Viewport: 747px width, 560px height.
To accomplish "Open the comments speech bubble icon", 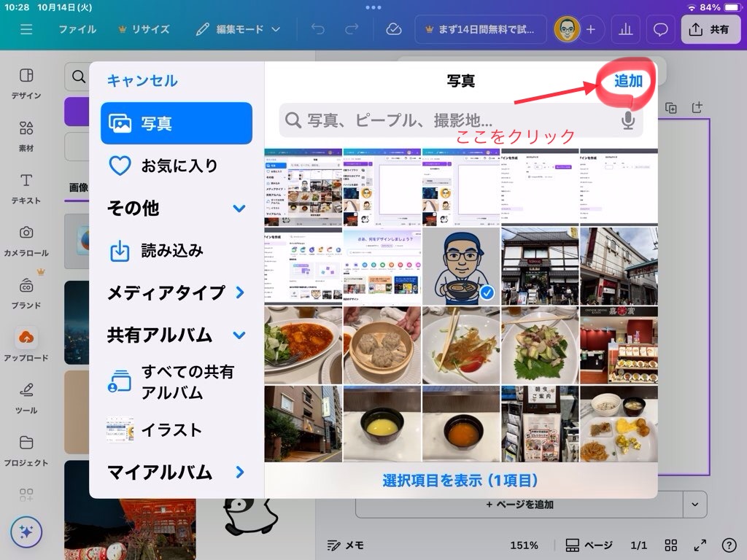I will [661, 29].
